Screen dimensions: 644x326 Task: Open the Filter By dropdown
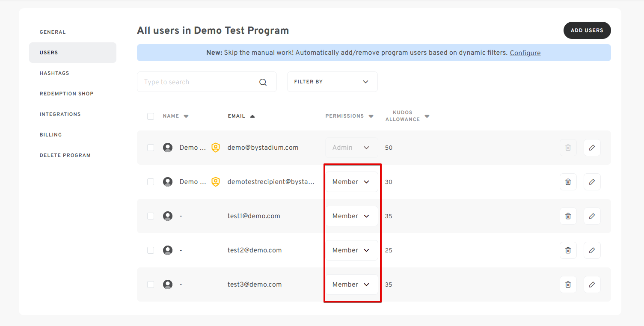(332, 82)
